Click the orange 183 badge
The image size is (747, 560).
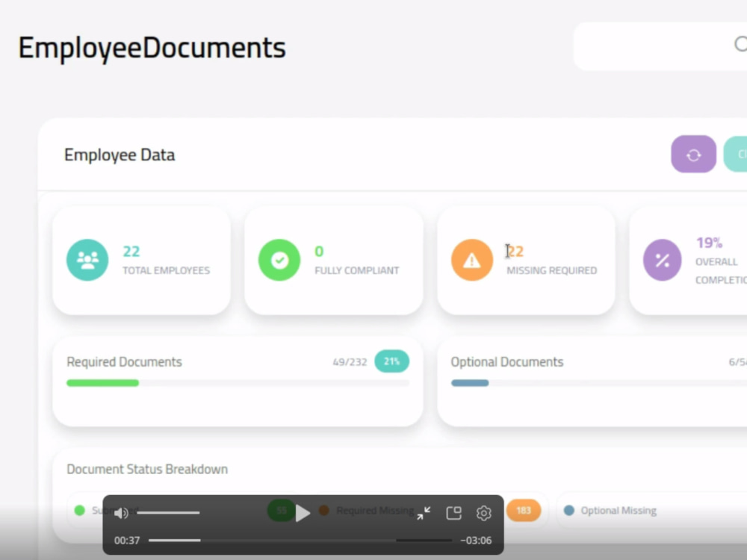523,511
